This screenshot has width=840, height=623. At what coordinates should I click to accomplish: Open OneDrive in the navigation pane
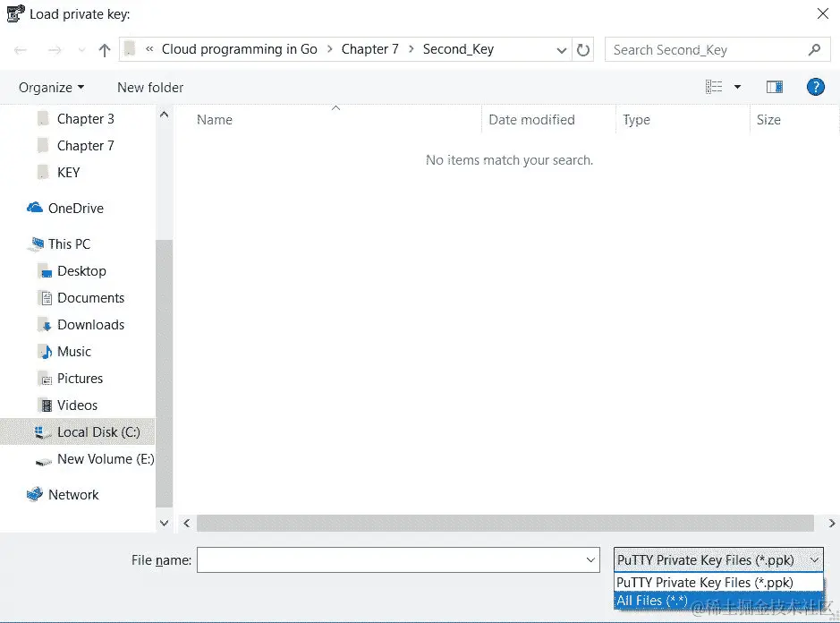click(75, 208)
